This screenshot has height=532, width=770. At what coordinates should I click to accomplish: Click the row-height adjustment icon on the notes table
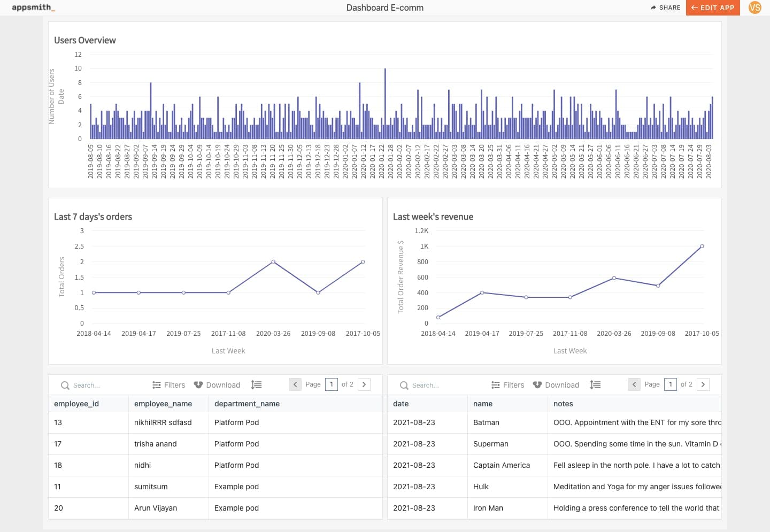[595, 384]
